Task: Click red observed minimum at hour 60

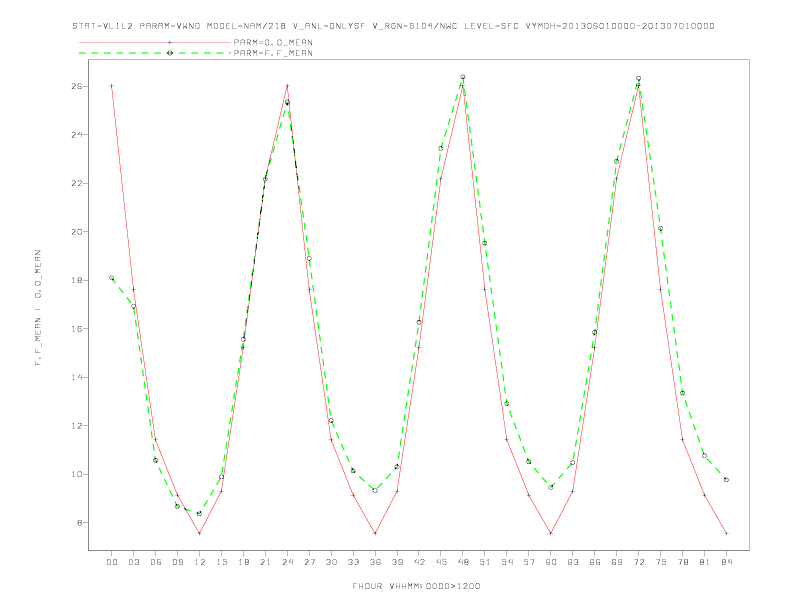Action: click(x=551, y=533)
